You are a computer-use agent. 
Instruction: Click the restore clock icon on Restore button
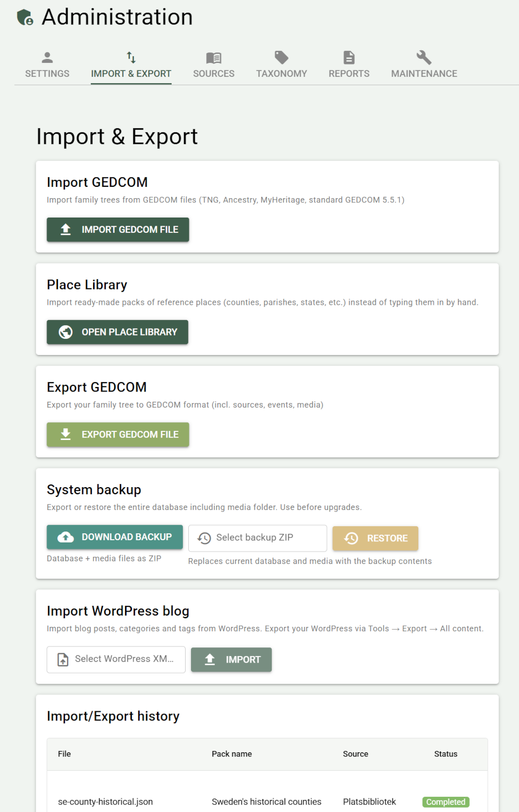tap(351, 538)
